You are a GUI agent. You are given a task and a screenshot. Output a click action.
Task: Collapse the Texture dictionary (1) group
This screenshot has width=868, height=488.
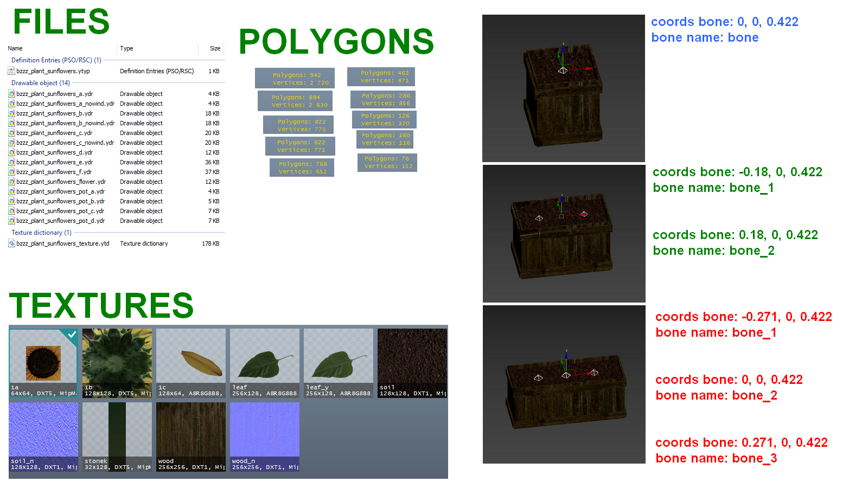[x=41, y=233]
